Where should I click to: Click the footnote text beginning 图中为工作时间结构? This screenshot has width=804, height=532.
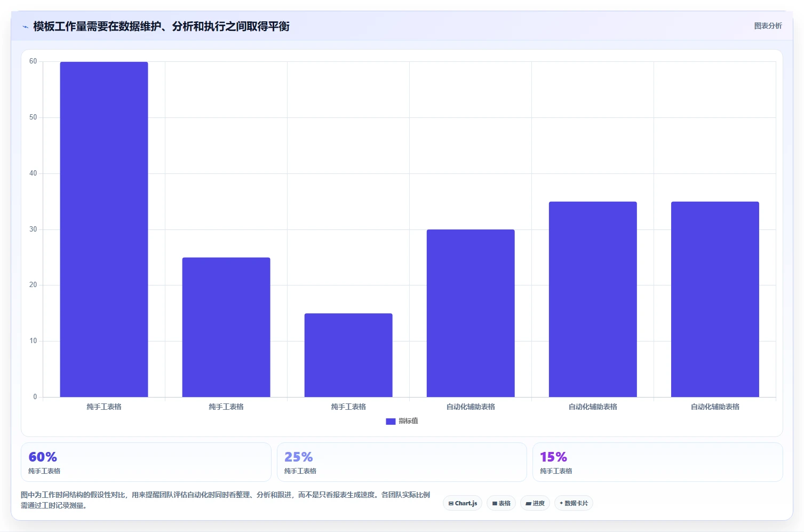point(225,500)
